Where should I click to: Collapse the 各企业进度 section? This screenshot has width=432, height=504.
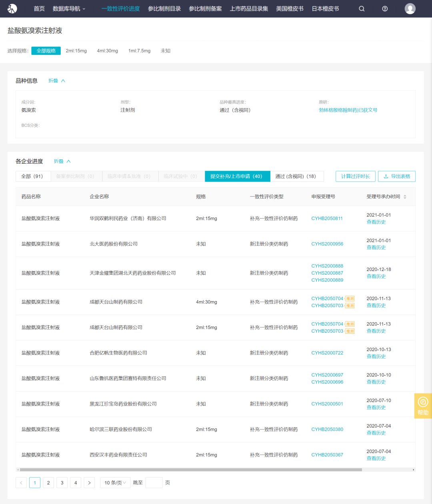coord(62,161)
